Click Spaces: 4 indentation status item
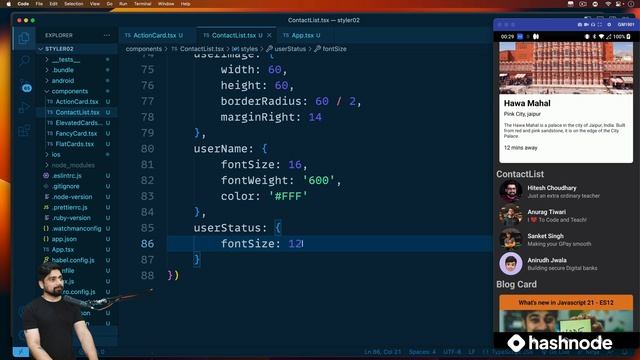640x360 pixels. click(x=422, y=352)
